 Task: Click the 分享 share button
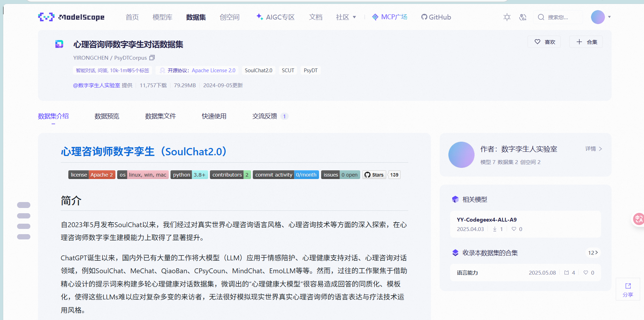click(628, 290)
